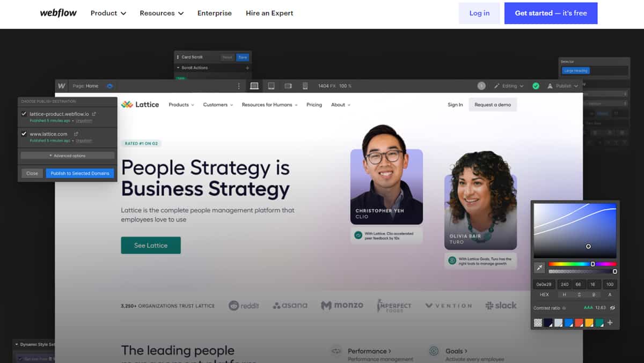
Task: Uncheck the lattice-product.webflow.io domain checkbox
Action: click(x=24, y=114)
